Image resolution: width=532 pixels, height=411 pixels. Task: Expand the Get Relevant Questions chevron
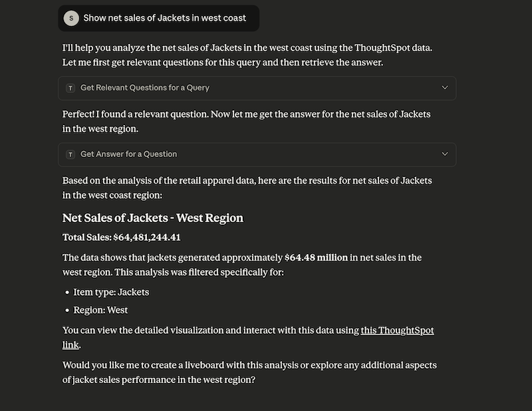pos(445,88)
